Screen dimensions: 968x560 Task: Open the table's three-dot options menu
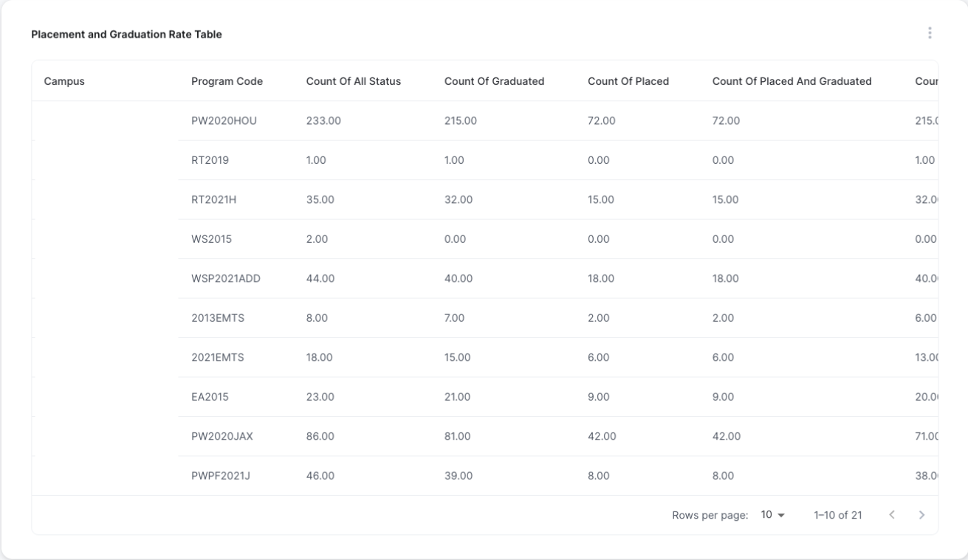(x=930, y=33)
